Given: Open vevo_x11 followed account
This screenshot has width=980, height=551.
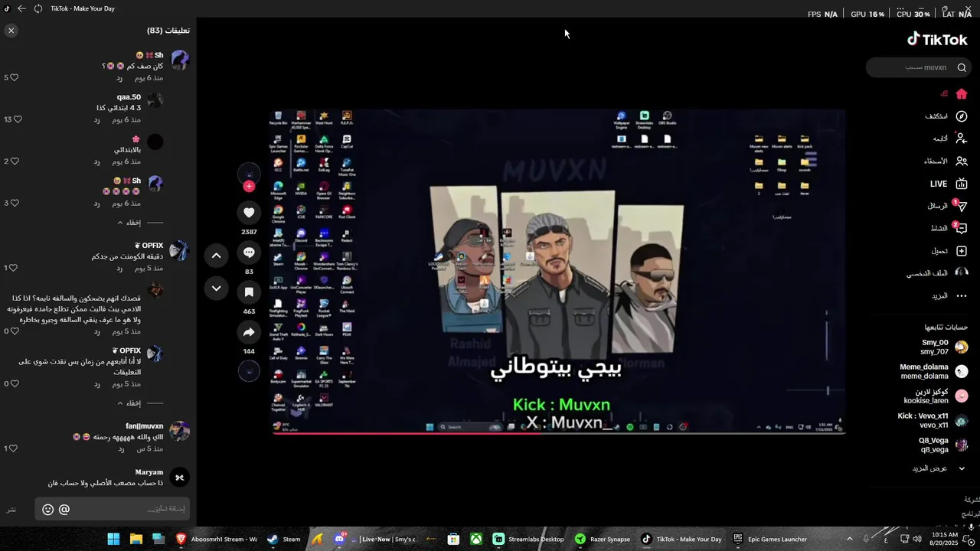Looking at the screenshot, I should [933, 420].
